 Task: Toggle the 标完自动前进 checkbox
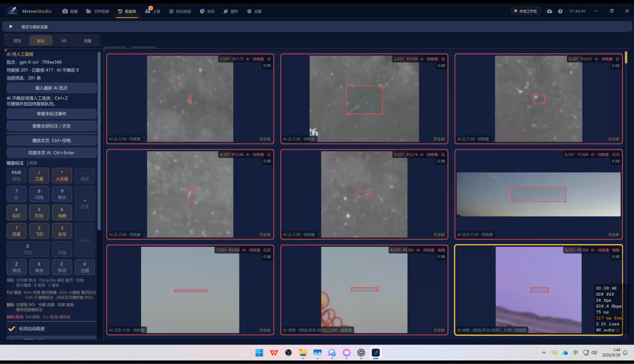click(11, 329)
